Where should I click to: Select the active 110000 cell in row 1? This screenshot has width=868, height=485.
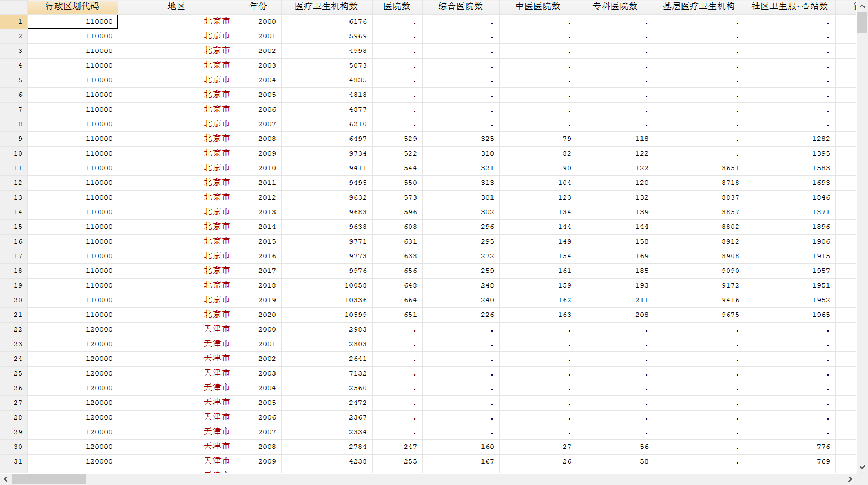[73, 21]
